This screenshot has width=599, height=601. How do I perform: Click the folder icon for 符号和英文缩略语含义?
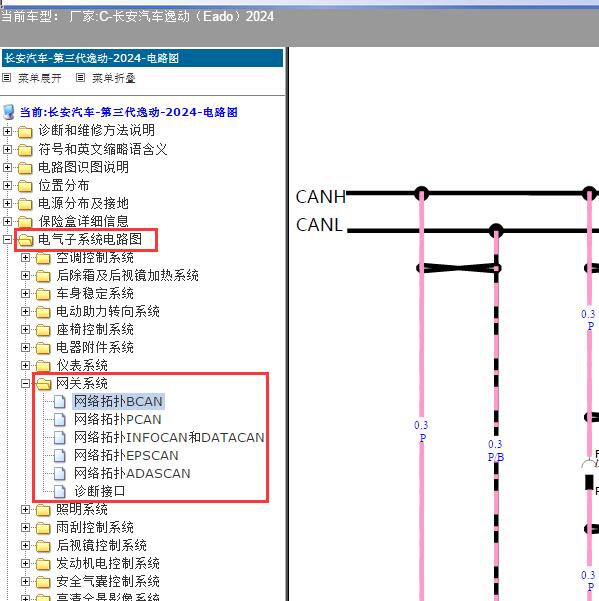(x=25, y=149)
